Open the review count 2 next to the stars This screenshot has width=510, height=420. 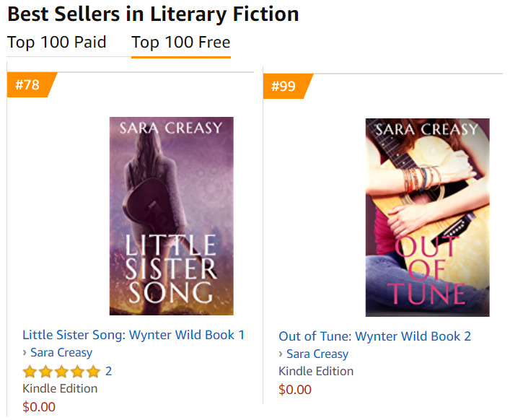click(x=109, y=372)
